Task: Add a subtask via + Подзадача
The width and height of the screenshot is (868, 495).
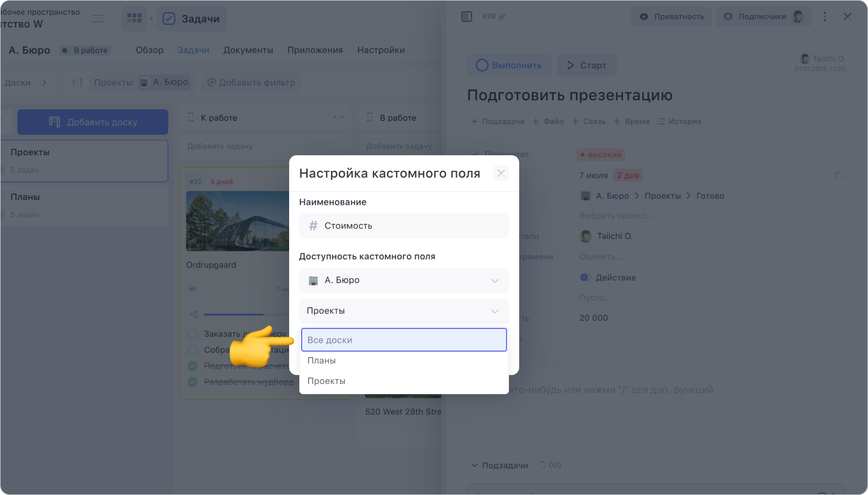Action: pyautogui.click(x=498, y=121)
